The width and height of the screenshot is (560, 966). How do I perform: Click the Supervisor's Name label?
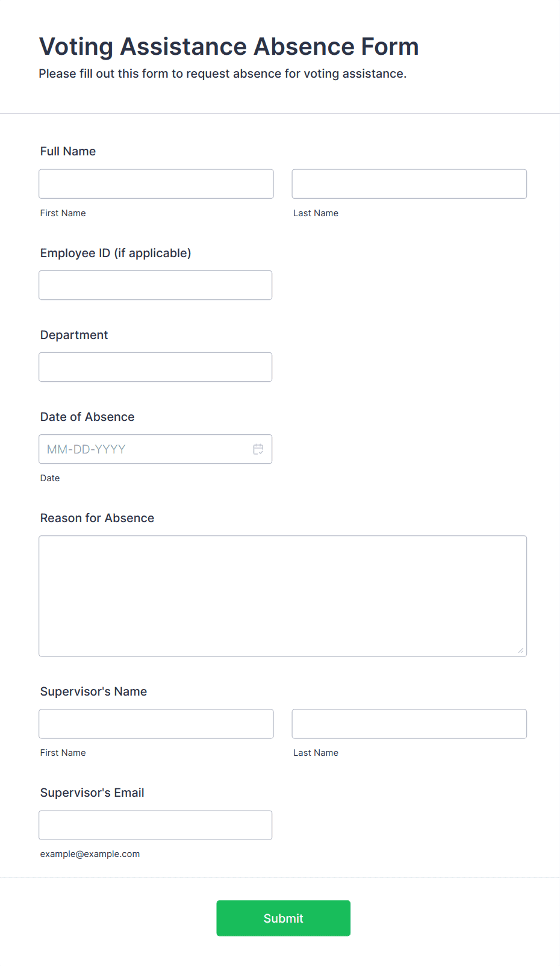point(93,691)
